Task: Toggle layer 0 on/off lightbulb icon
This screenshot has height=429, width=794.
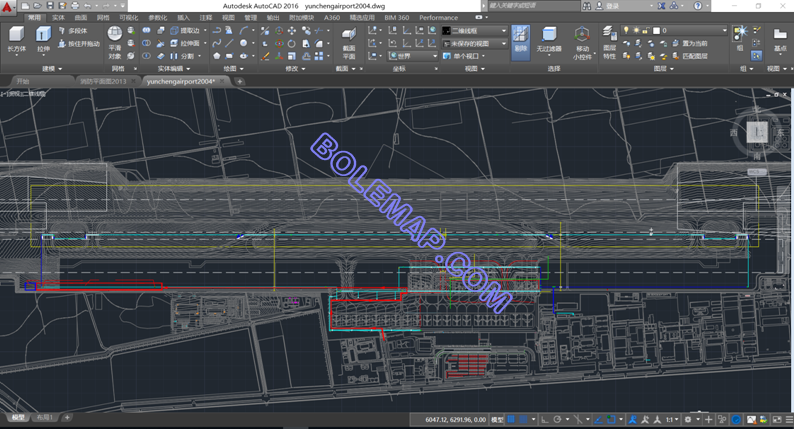Action: (x=626, y=30)
